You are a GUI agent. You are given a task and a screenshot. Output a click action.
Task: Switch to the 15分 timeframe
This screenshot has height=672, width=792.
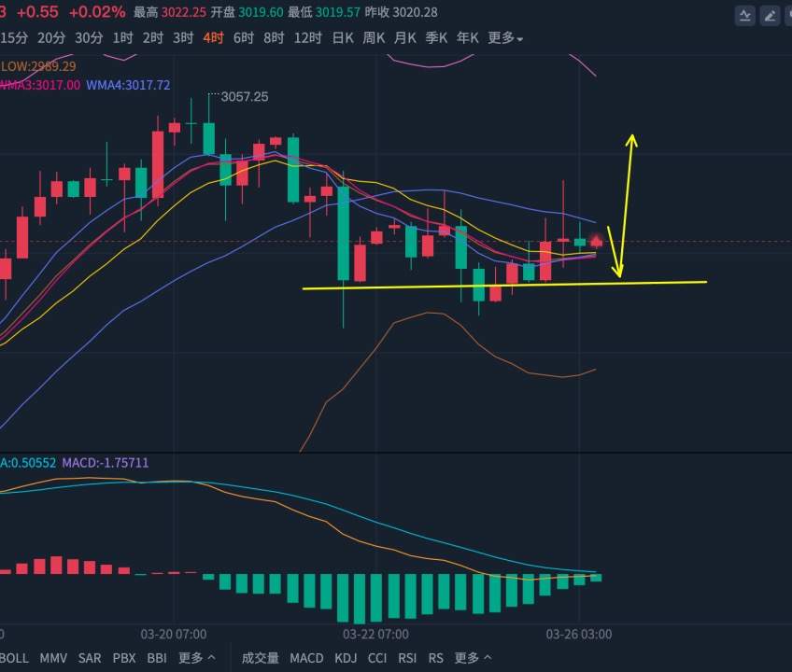click(14, 38)
